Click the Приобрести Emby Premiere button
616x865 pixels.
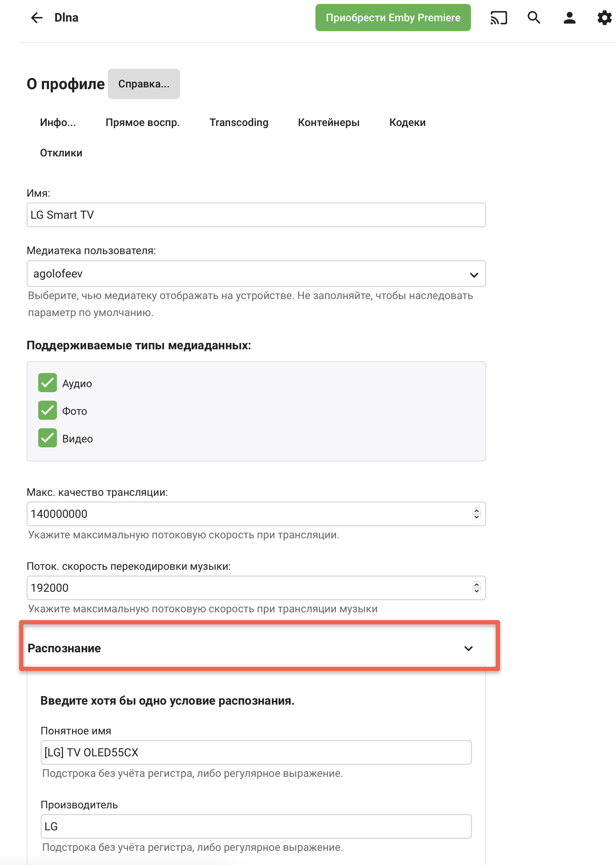pos(393,17)
